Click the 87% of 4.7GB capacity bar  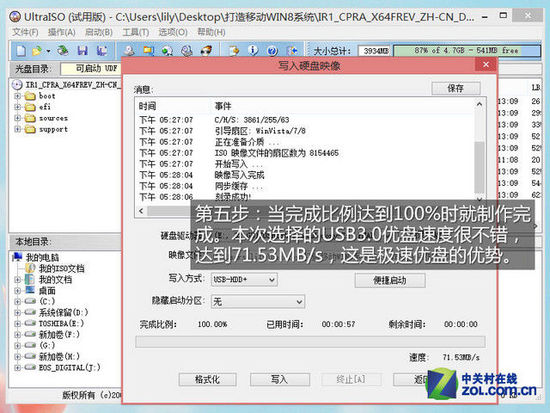point(467,51)
